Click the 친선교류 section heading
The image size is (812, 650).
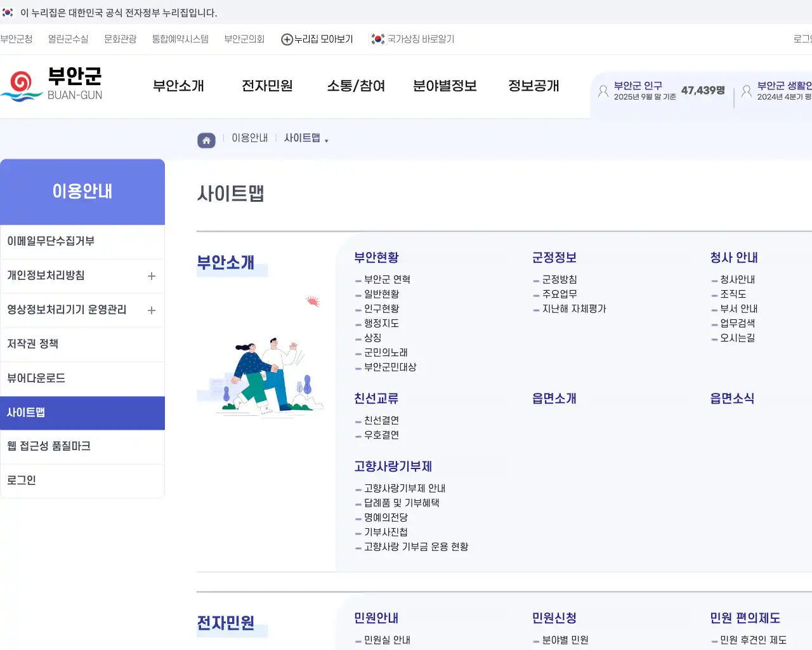376,399
